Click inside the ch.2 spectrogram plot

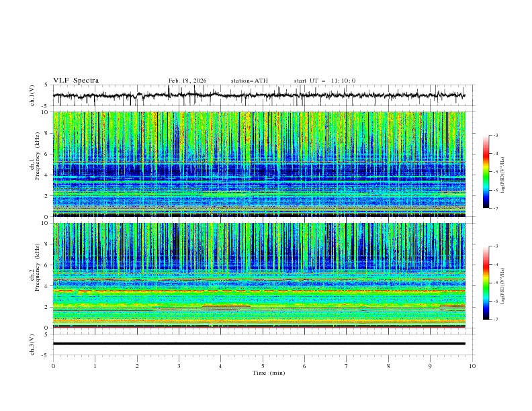click(x=259, y=275)
